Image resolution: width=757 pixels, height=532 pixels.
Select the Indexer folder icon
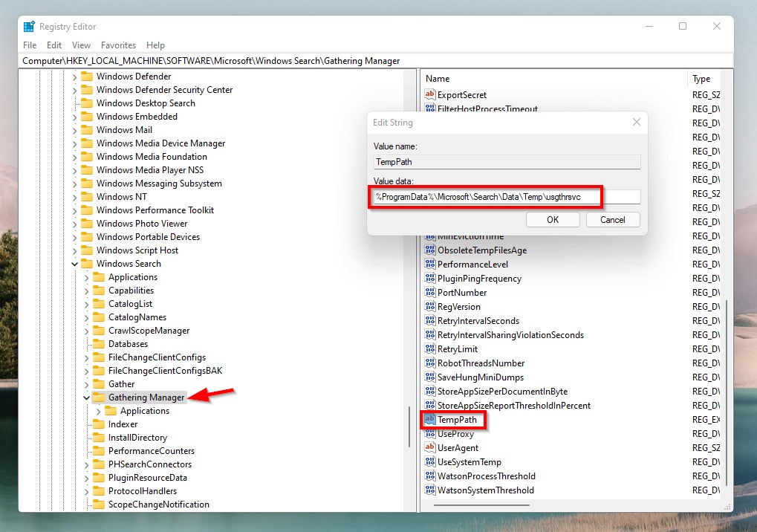(x=99, y=424)
